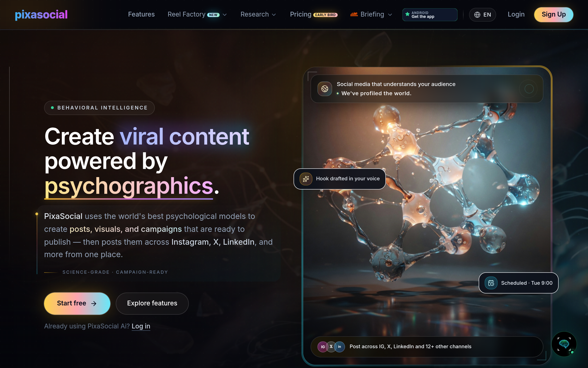Open the Research menu item
The height and width of the screenshot is (368, 588).
point(254,14)
